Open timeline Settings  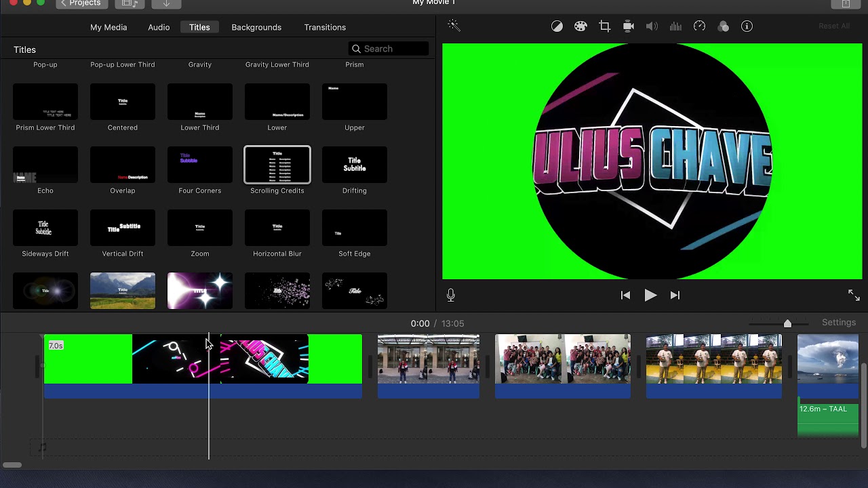click(839, 323)
